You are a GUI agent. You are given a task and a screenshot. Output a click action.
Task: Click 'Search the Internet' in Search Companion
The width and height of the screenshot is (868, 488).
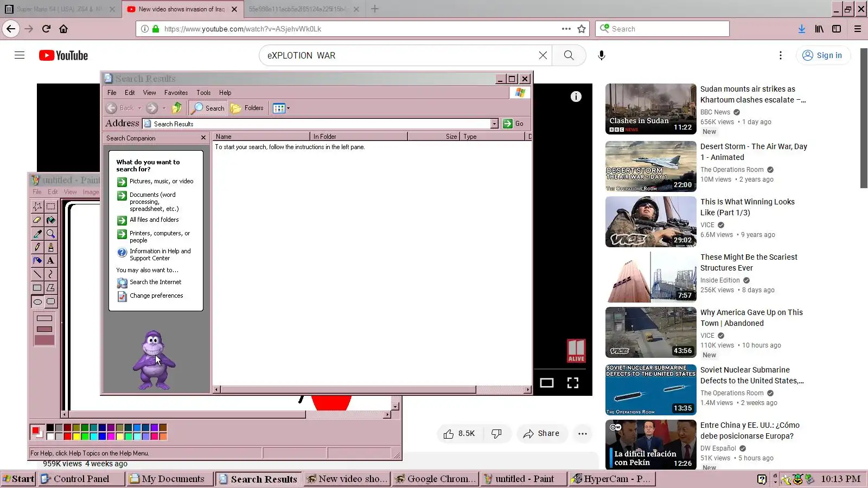[x=149, y=282]
